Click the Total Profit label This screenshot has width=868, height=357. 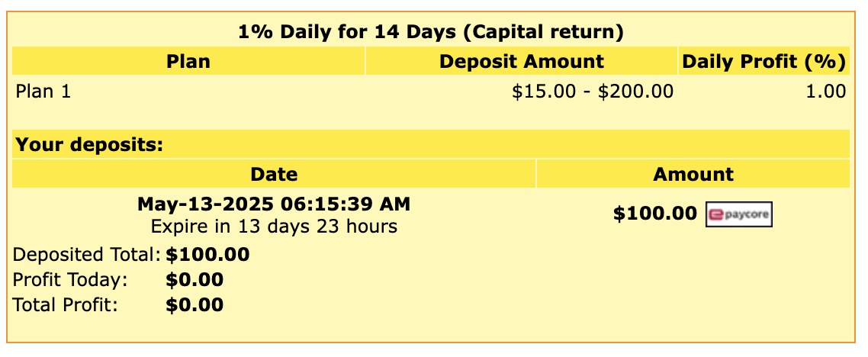point(66,304)
